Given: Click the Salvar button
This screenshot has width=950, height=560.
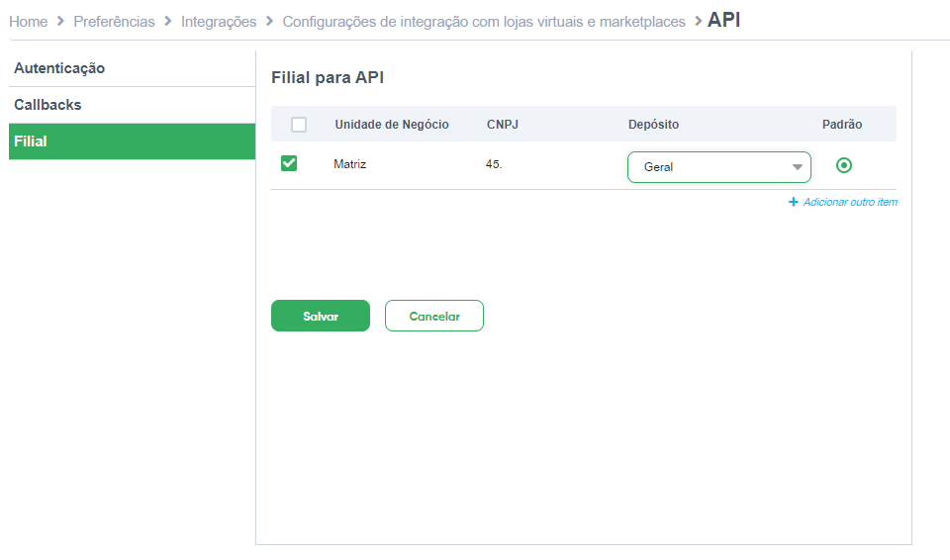Looking at the screenshot, I should point(321,316).
